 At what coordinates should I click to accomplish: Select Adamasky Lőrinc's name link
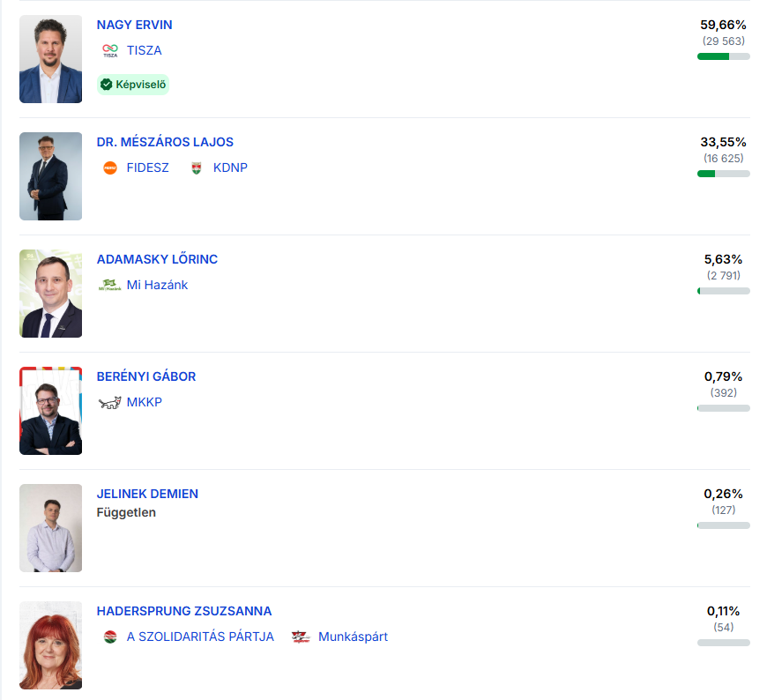157,259
